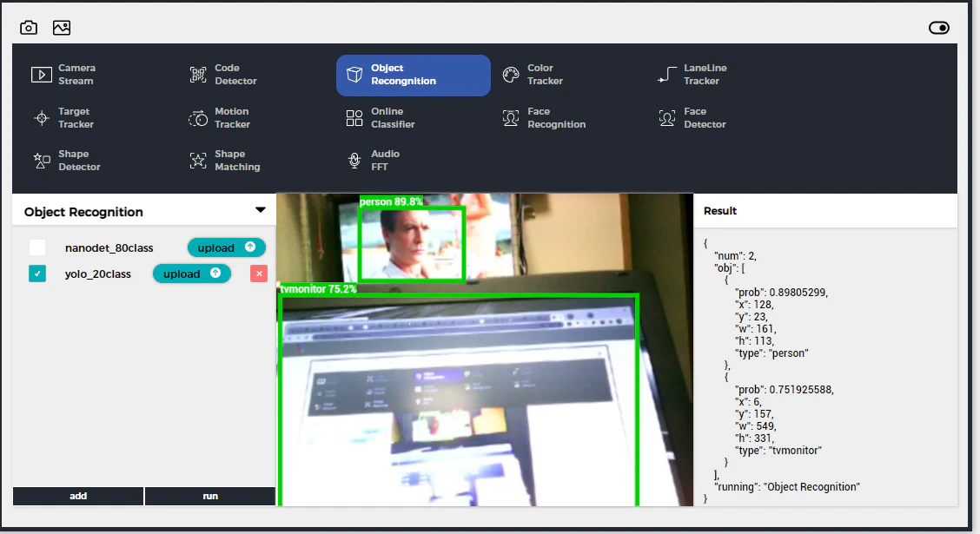The width and height of the screenshot is (980, 534).
Task: Click the "running": "Object Recognition" line
Action: (787, 486)
